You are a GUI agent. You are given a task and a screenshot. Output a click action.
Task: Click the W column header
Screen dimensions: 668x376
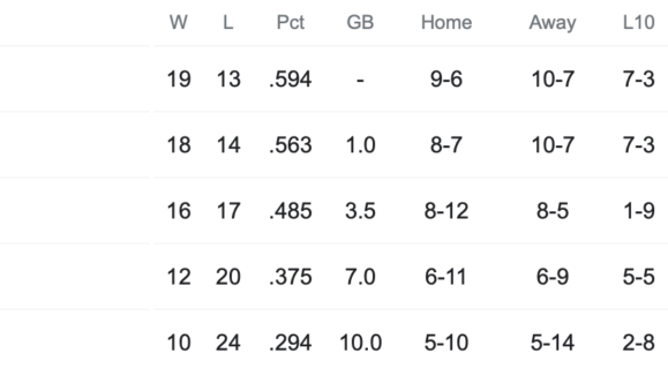178,22
